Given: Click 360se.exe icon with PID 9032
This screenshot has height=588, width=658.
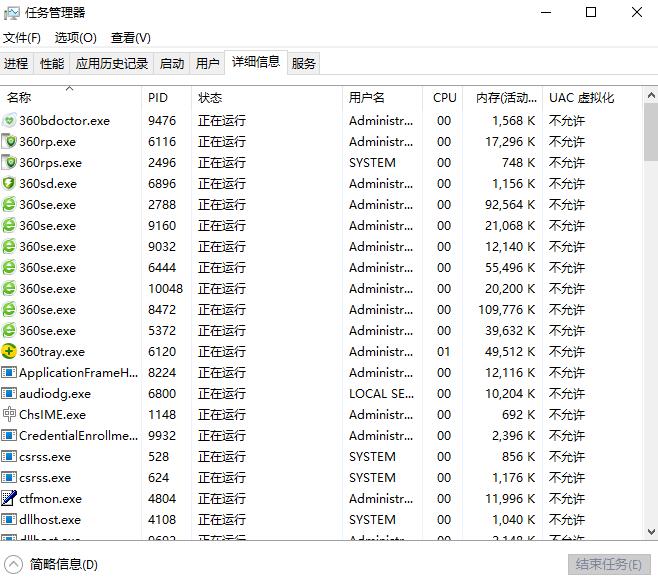Looking at the screenshot, I should (9, 247).
